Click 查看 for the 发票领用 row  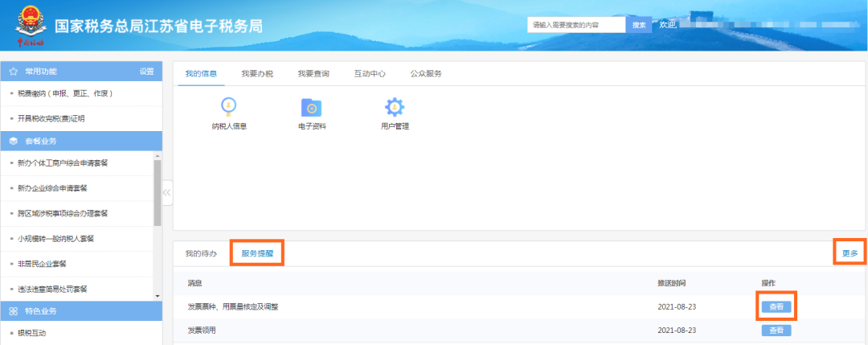[x=776, y=331]
